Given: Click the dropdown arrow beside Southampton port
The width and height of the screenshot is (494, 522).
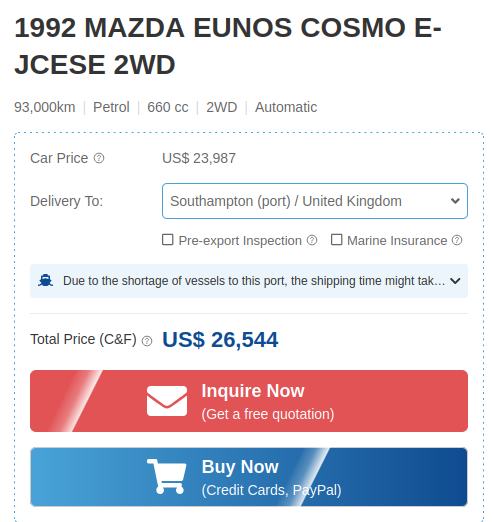Looking at the screenshot, I should [455, 201].
